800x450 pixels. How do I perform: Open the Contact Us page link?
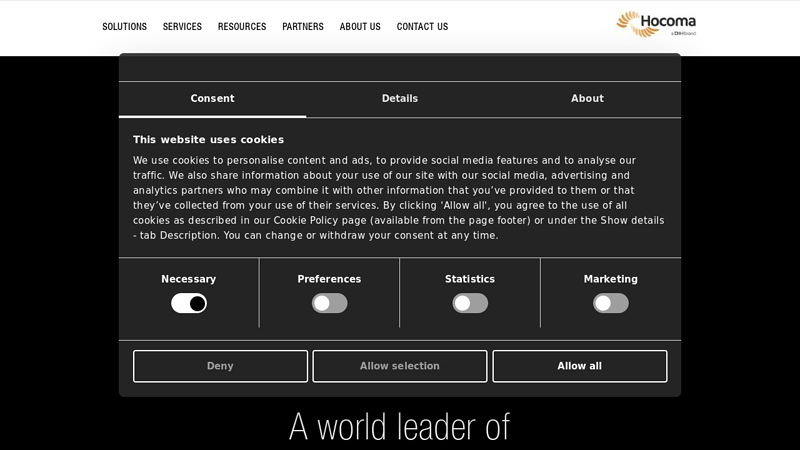(422, 27)
